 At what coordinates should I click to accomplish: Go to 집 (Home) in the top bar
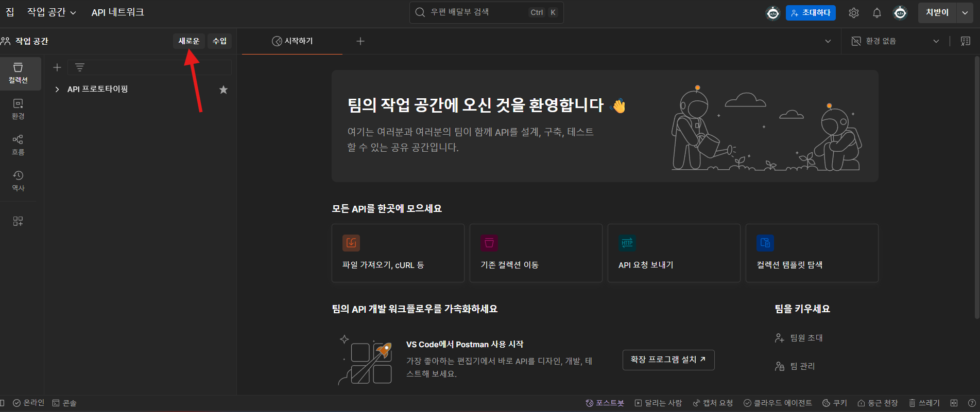tap(10, 12)
